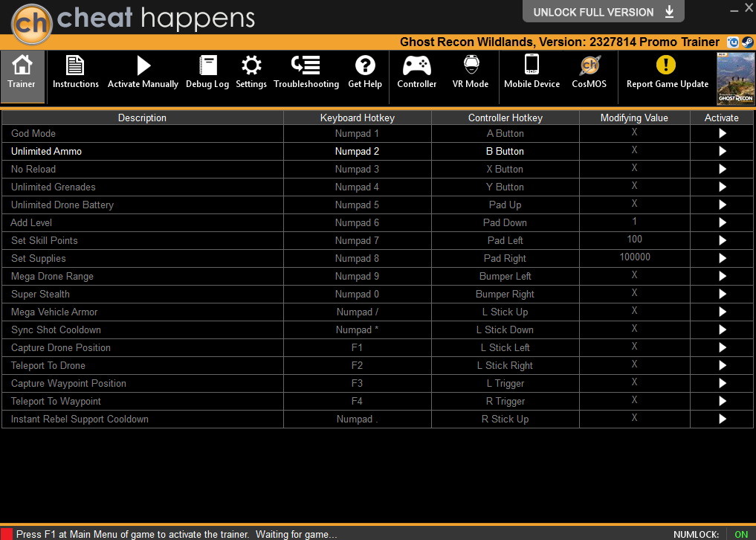Screen dimensions: 756x540
Task: Open the Mobile Device phone icon
Action: [532, 65]
